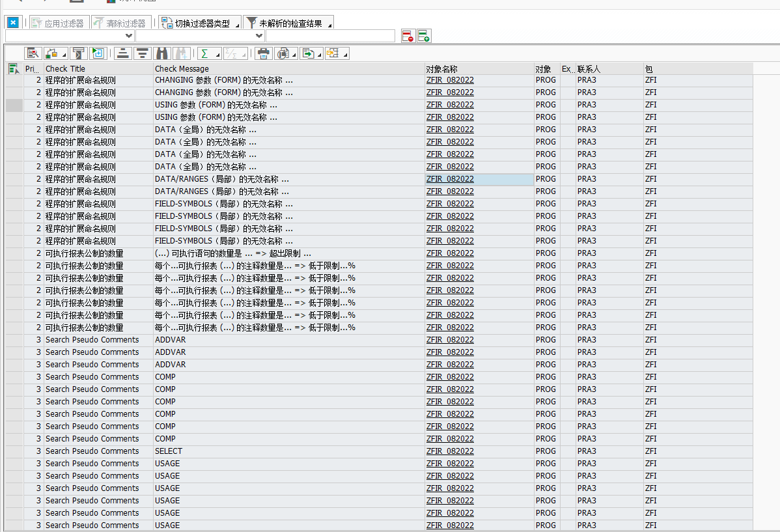The height and width of the screenshot is (532, 780).
Task: Open the leftmost filter combo box
Action: click(70, 36)
